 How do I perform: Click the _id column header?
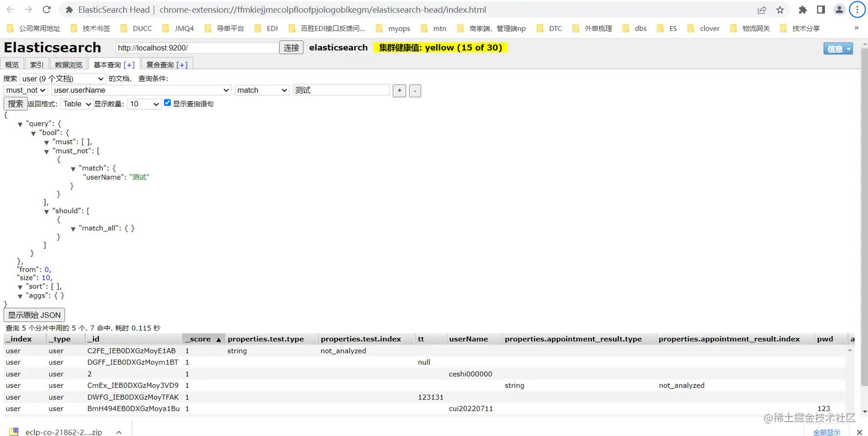coord(133,339)
